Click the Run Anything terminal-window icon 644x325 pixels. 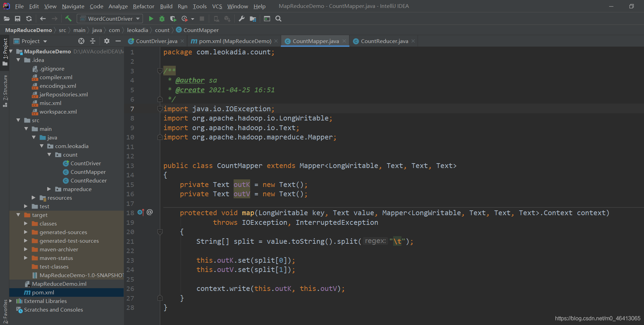pos(267,19)
